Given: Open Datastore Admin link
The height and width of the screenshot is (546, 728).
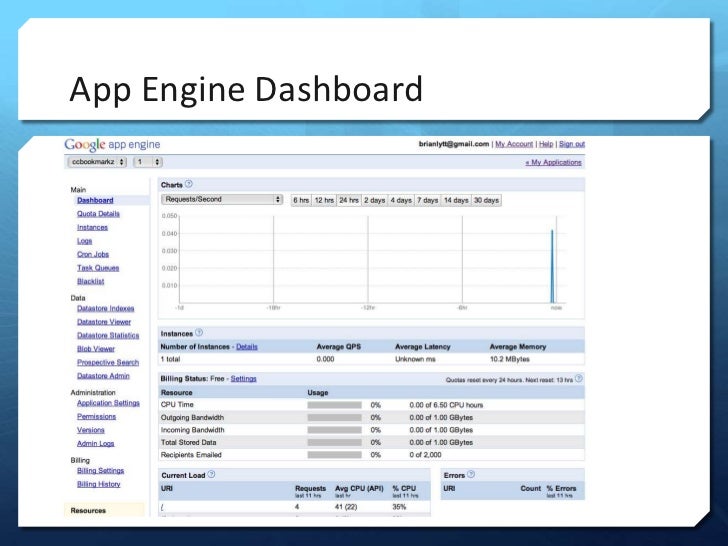Looking at the screenshot, I should point(103,376).
